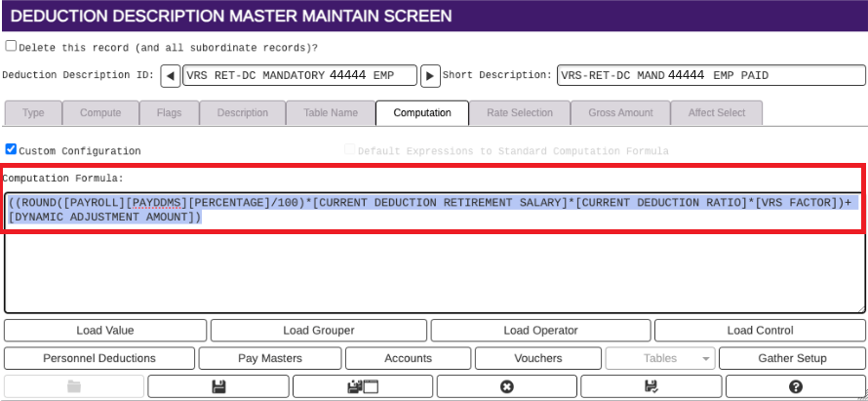Image resolution: width=868 pixels, height=401 pixels.
Task: Open Gather Setup
Action: (792, 358)
